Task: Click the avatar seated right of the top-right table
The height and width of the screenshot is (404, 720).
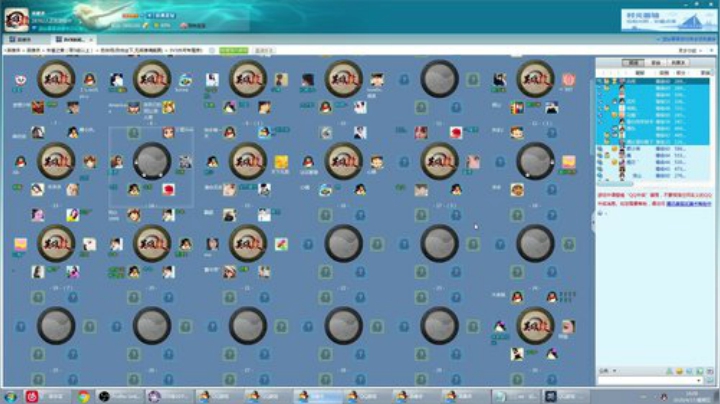Action: (x=568, y=79)
